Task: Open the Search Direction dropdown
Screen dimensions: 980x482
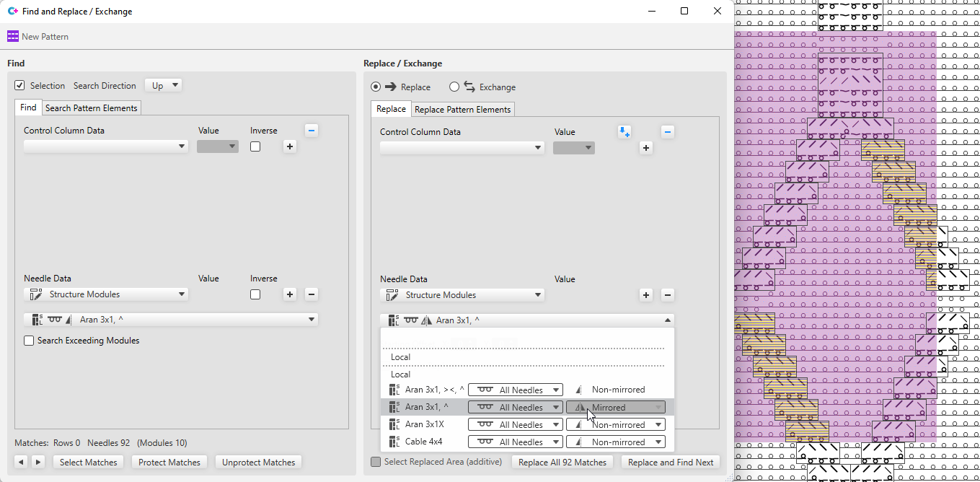Action: (x=163, y=86)
